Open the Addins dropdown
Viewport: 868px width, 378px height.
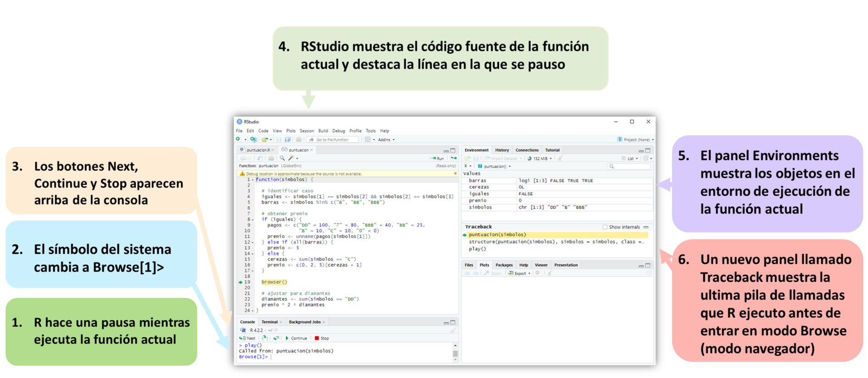(386, 140)
